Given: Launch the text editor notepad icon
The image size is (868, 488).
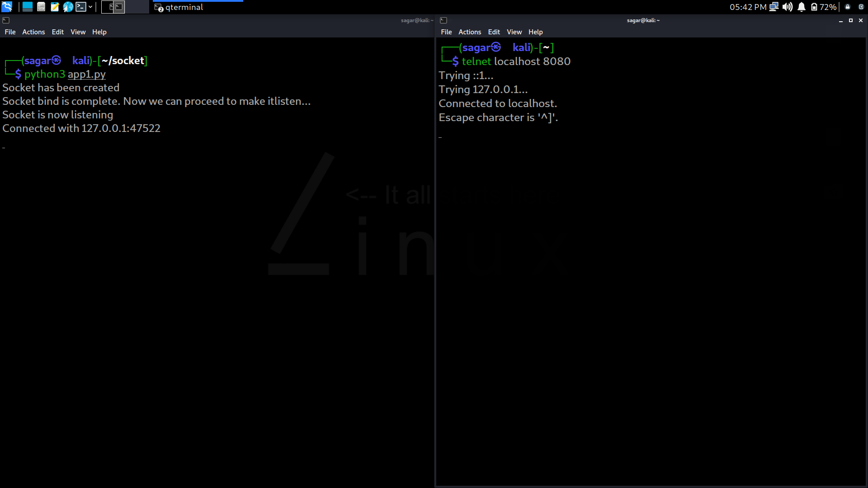Looking at the screenshot, I should click(55, 7).
